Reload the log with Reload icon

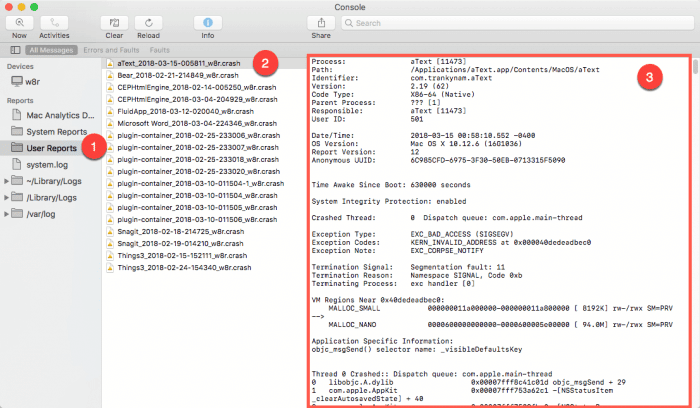click(x=149, y=23)
